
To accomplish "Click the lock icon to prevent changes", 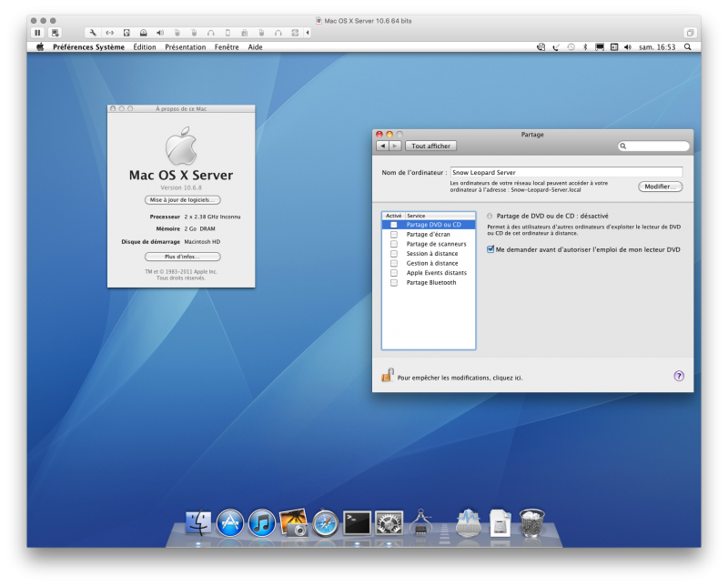I will click(x=388, y=375).
